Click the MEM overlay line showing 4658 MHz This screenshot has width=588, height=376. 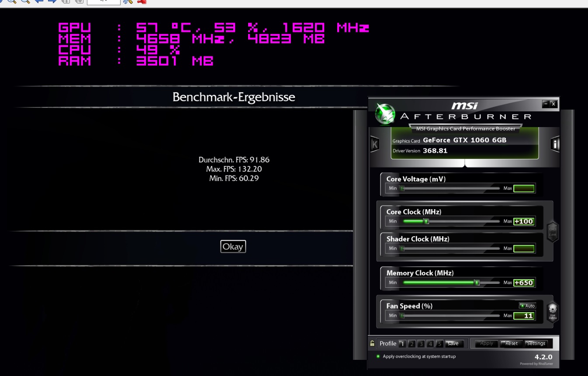191,39
